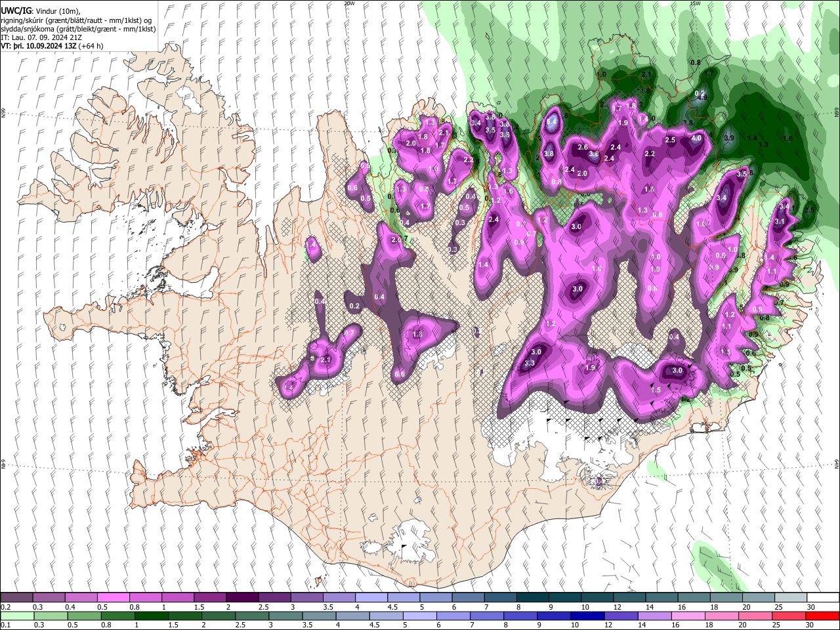Viewport: 840px width, 630px height.
Task: Pick the mid green 0.5–0.8 rain legend swatch
Action: (84, 616)
